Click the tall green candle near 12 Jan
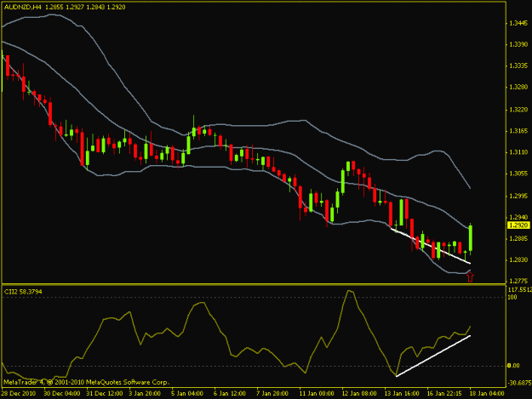This screenshot has height=399, width=532. point(343,181)
